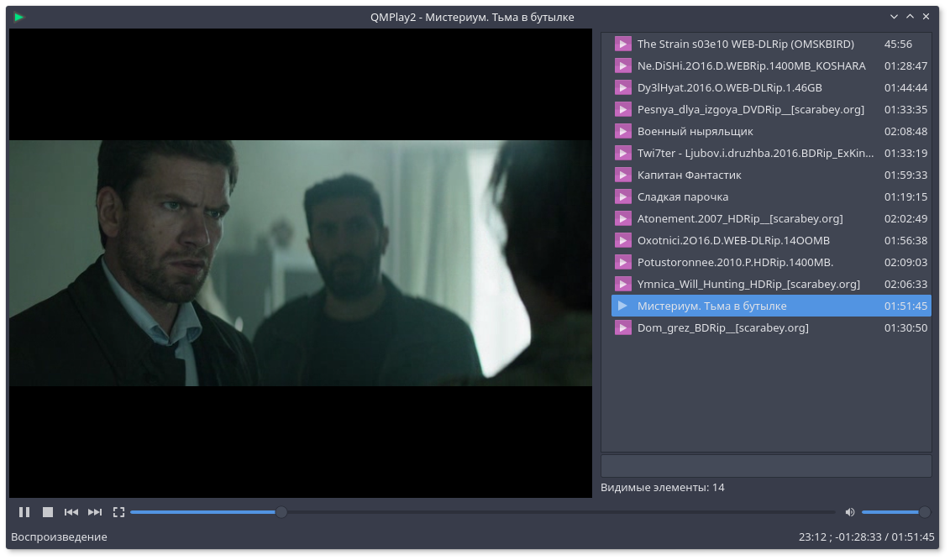Select 'Ne.DiSHi.2O16.D.WEBRip.1400MB_KOSHARA' entry
950x560 pixels.
(x=771, y=66)
